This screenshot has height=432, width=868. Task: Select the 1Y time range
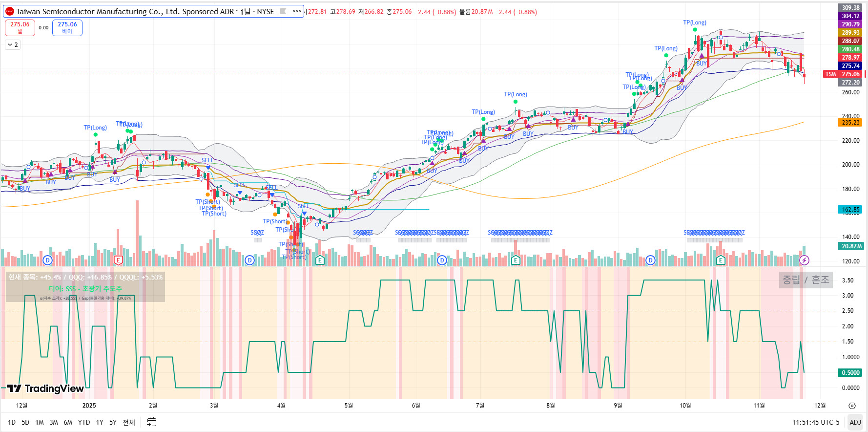100,422
